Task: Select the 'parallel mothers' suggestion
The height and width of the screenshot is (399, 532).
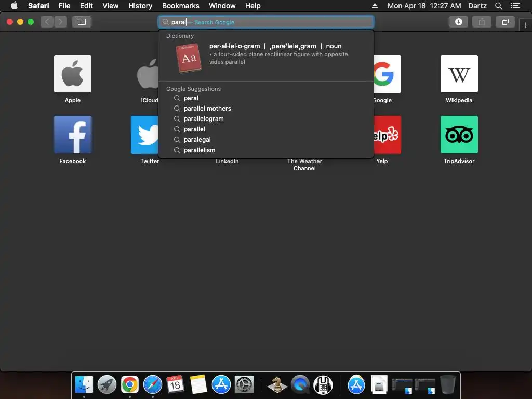Action: click(266, 109)
